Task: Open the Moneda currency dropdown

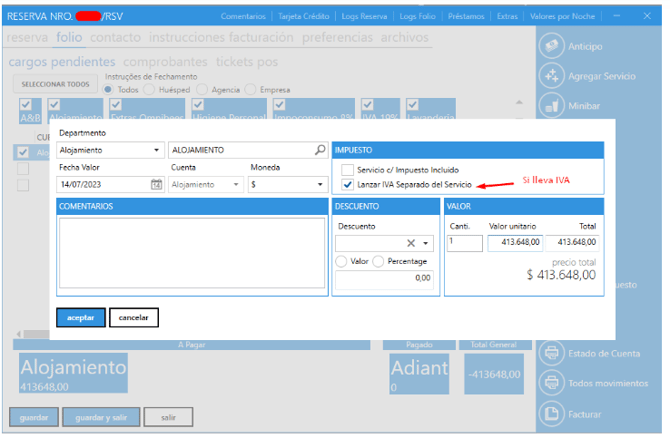Action: point(318,185)
